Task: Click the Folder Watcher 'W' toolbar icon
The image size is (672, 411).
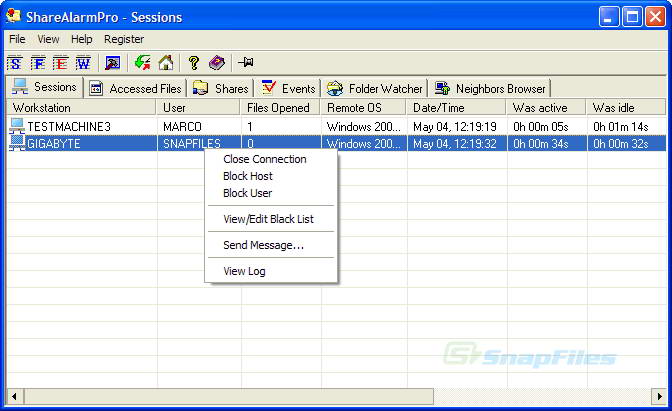Action: tap(83, 63)
